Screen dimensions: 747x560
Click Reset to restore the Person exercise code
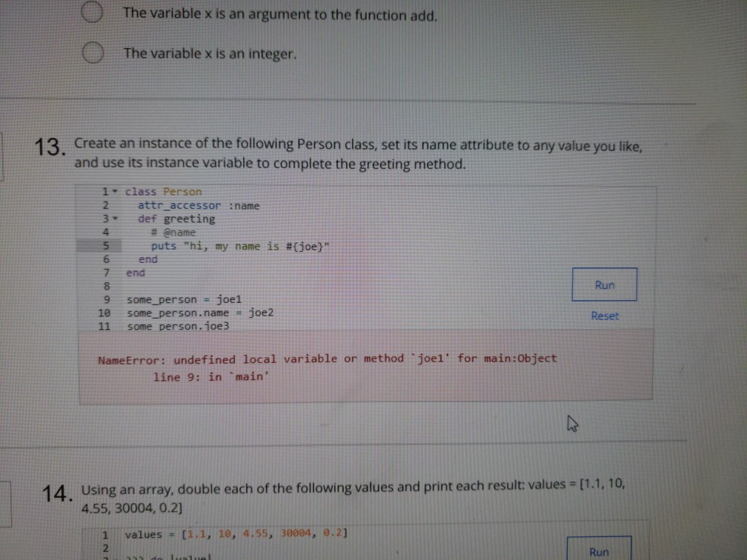(605, 316)
